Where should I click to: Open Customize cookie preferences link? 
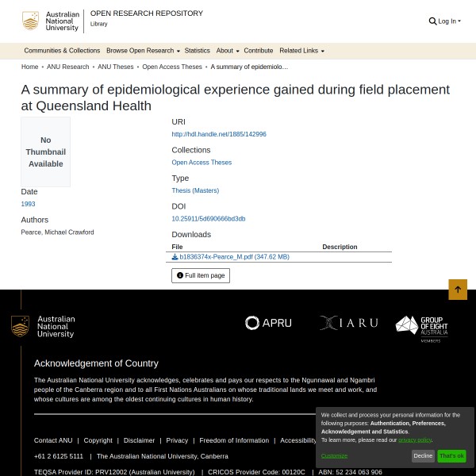(334, 455)
